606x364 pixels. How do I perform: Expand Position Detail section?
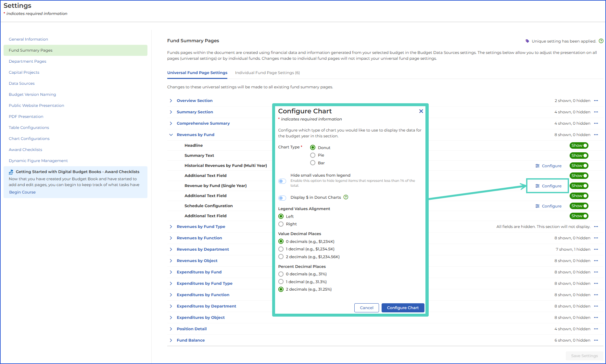(x=171, y=329)
